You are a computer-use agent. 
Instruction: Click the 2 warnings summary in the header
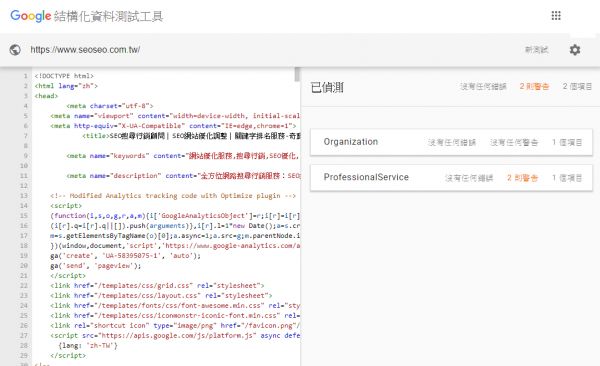click(534, 87)
